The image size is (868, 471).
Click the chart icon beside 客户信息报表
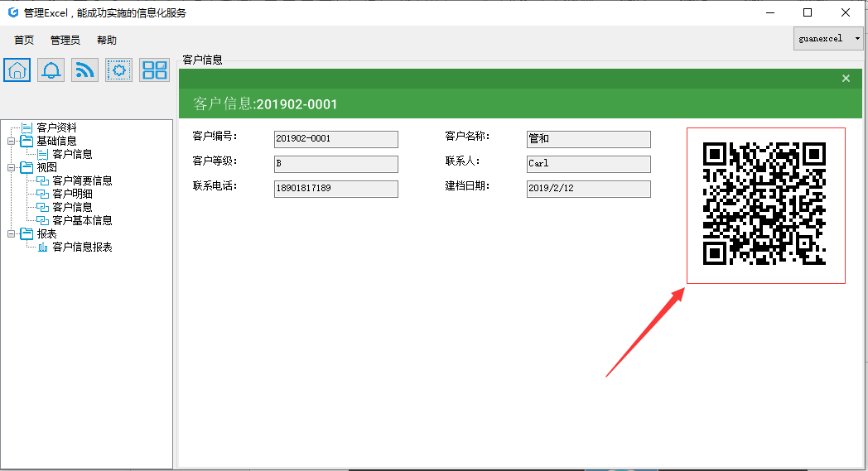pos(42,247)
